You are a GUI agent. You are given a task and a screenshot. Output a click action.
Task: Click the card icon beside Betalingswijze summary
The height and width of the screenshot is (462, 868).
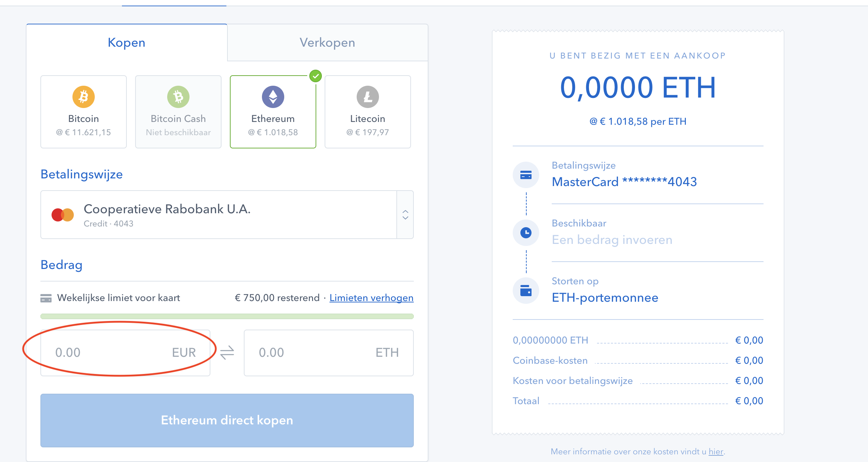point(526,175)
